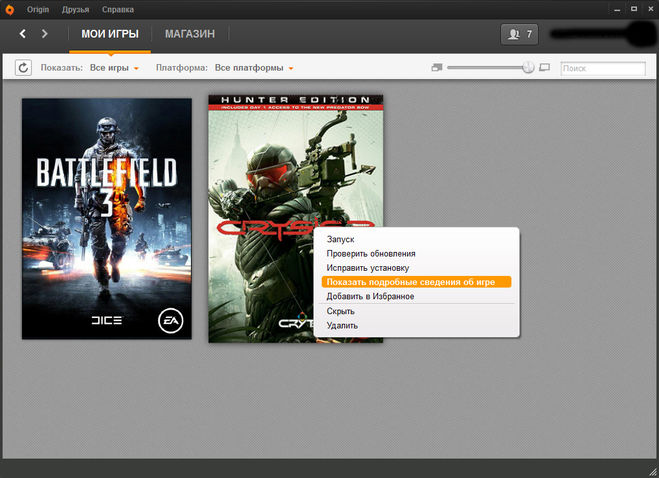Click the Поиск search field

tap(603, 68)
